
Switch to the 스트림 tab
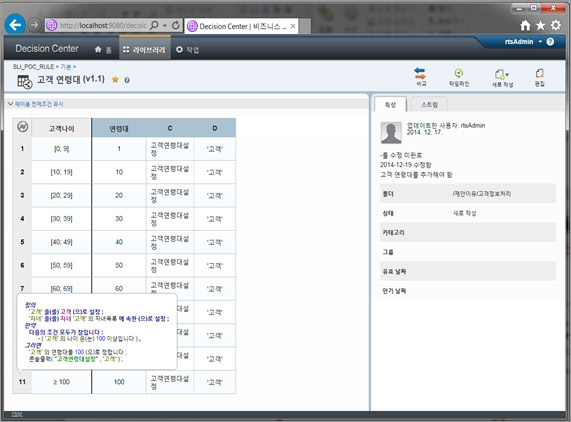pyautogui.click(x=429, y=104)
